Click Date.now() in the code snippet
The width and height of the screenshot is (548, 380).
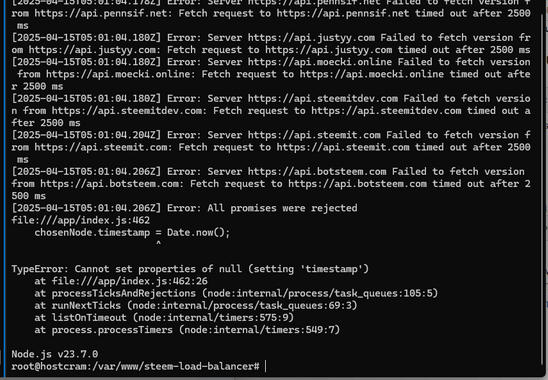pyautogui.click(x=199, y=232)
